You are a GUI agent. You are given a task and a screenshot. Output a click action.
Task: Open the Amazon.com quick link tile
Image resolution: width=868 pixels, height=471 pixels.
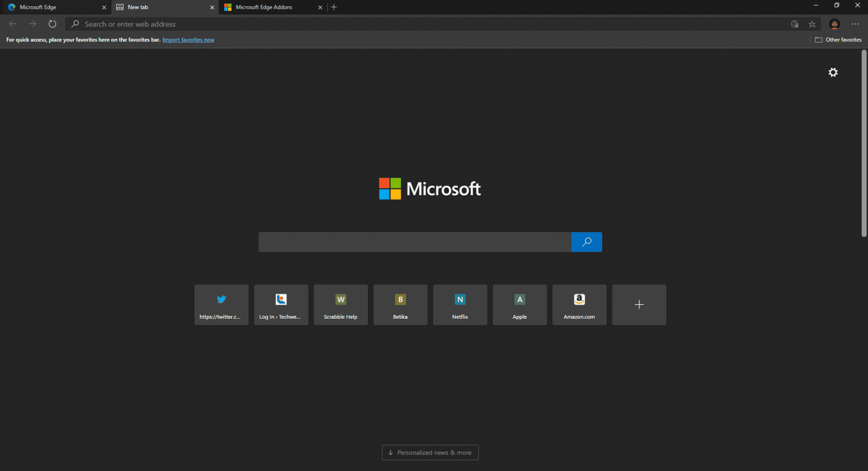pos(579,305)
